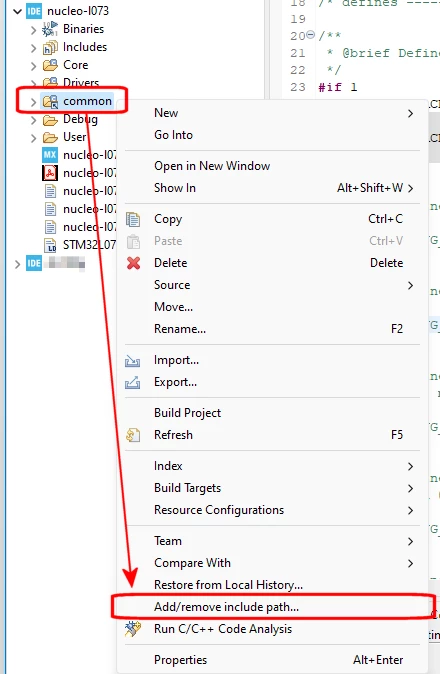Open the Source submenu
440x674 pixels.
pyautogui.click(x=272, y=285)
